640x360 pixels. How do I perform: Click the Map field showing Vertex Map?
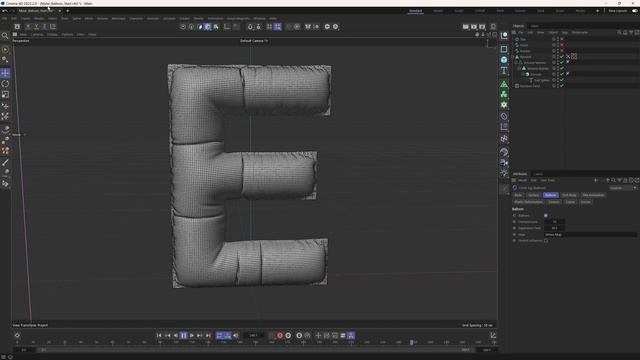click(590, 235)
